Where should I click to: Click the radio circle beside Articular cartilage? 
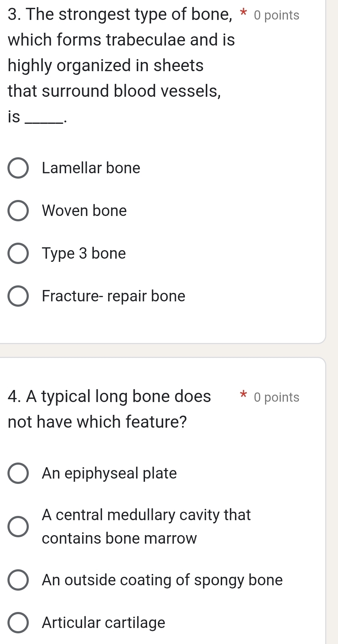(x=19, y=623)
